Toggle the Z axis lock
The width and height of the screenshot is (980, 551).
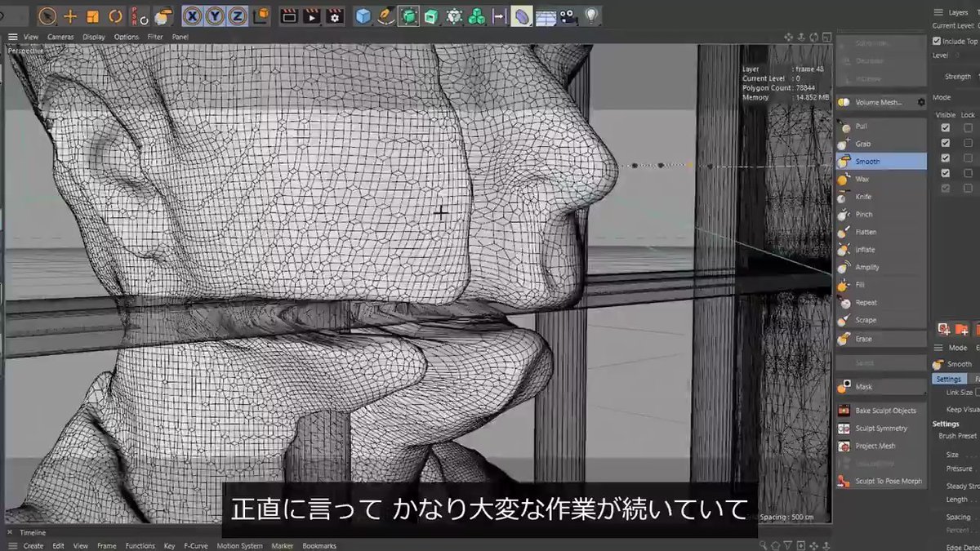(x=238, y=16)
